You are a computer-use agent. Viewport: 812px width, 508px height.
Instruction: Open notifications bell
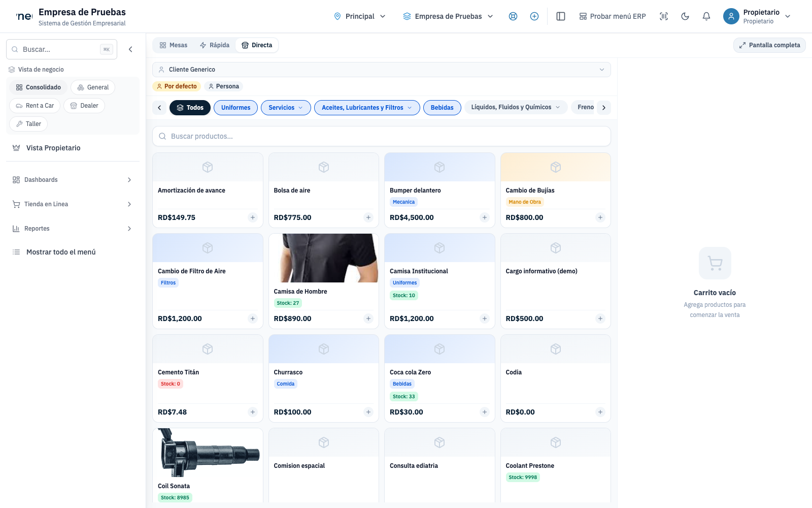(706, 16)
